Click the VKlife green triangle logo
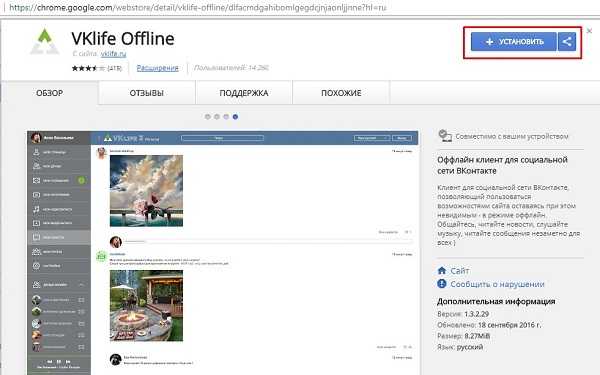 pos(45,41)
